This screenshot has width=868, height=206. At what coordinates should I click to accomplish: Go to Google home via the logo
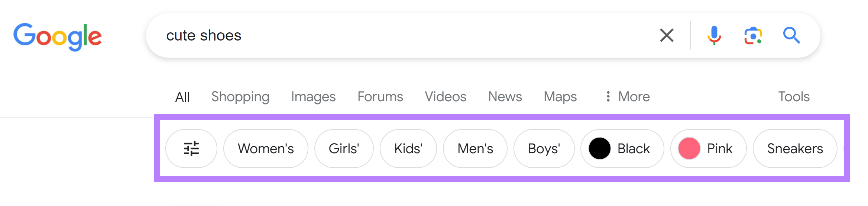click(58, 37)
